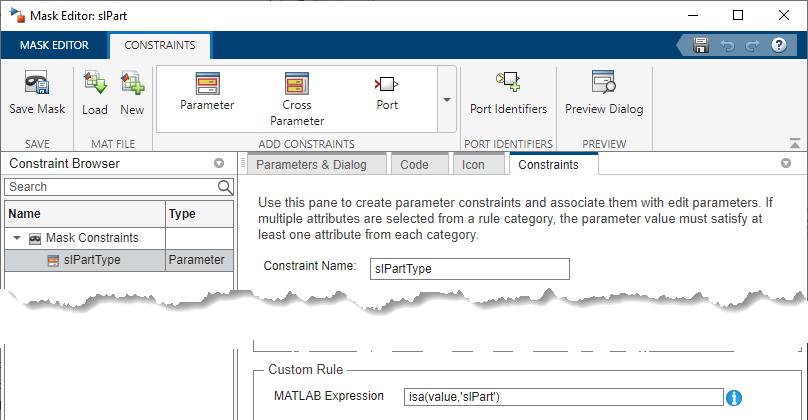Click the help question mark icon

tap(778, 45)
